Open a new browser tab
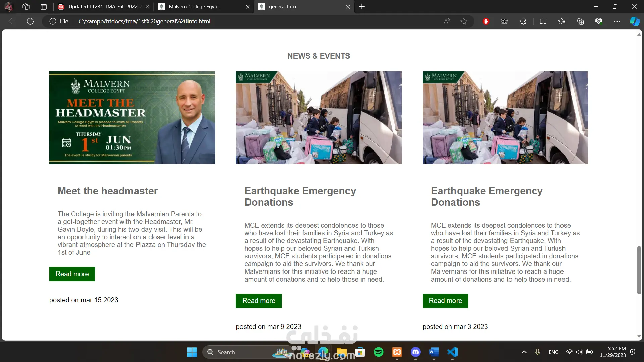Screen dimensions: 644x362 tap(362, 7)
